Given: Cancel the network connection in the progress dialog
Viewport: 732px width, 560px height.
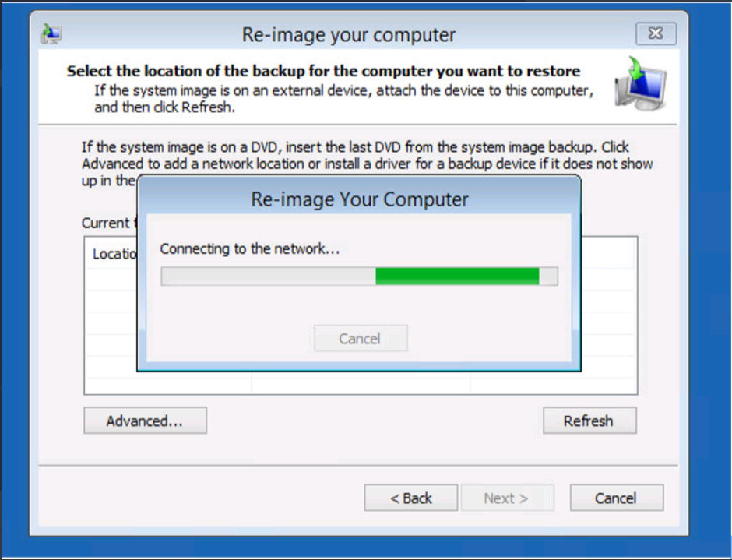Looking at the screenshot, I should pyautogui.click(x=361, y=338).
